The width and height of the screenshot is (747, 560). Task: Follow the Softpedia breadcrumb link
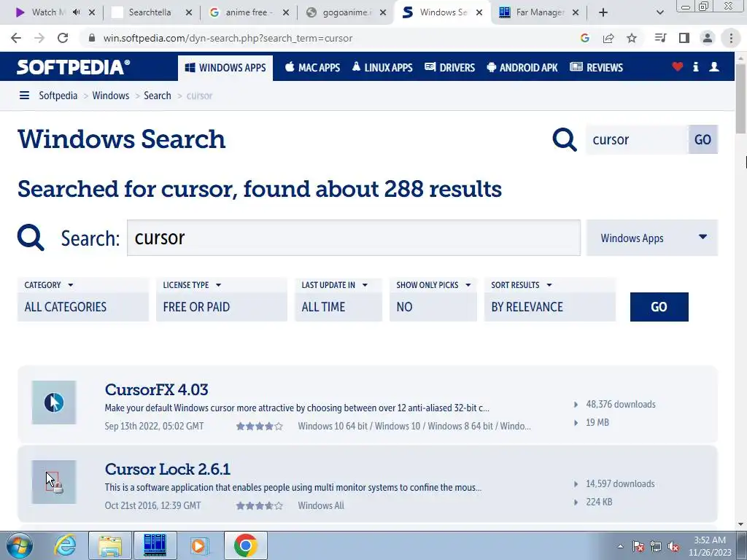click(58, 96)
